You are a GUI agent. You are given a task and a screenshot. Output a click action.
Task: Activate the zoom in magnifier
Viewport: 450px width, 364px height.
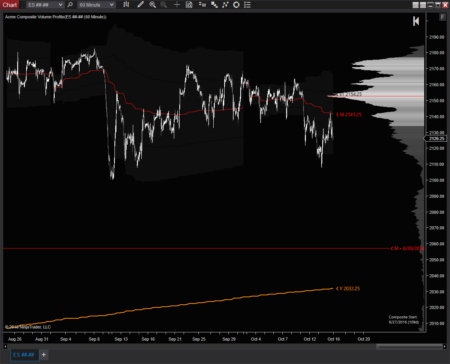tap(153, 5)
